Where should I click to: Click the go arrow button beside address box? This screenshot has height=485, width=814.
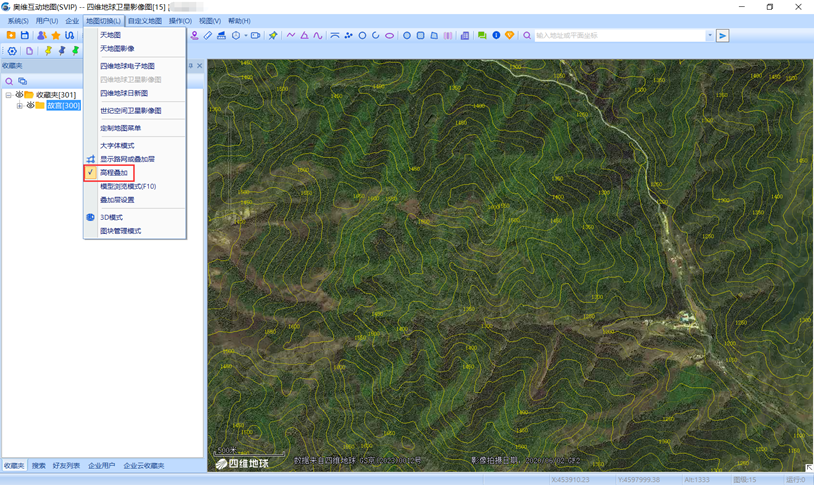point(722,35)
